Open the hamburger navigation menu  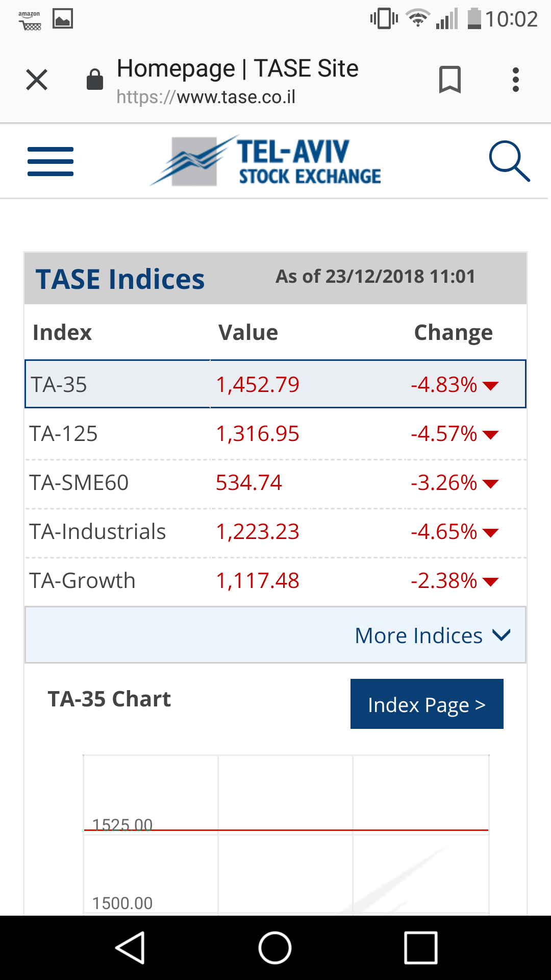point(51,161)
